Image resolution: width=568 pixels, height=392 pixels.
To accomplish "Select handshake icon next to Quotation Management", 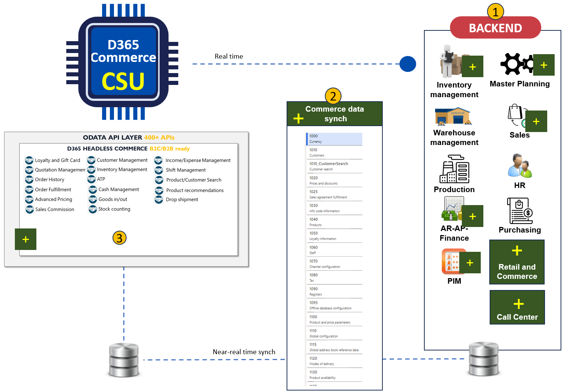I will click(x=29, y=170).
